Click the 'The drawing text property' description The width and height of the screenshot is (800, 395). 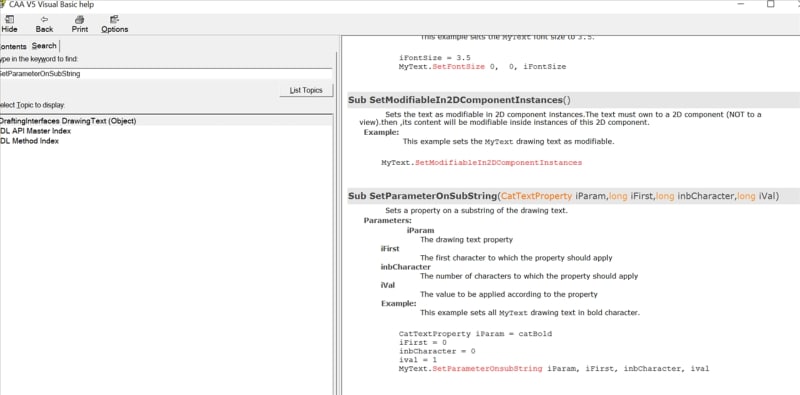[x=466, y=239]
